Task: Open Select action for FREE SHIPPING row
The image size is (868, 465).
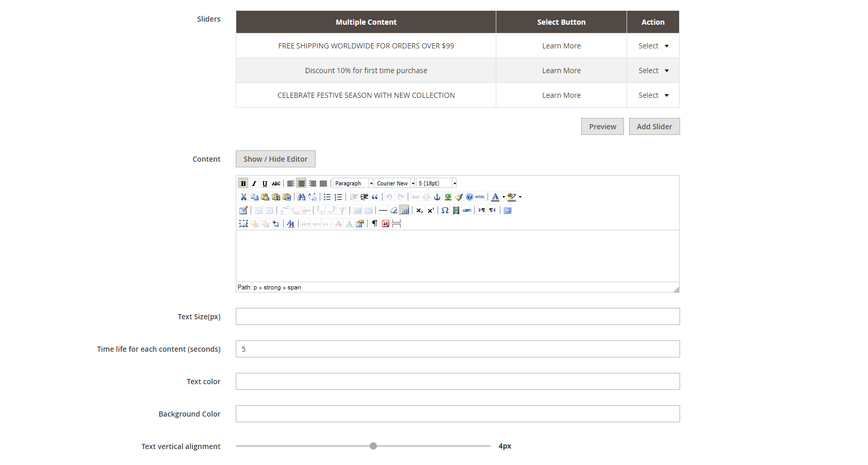Action: pos(653,46)
